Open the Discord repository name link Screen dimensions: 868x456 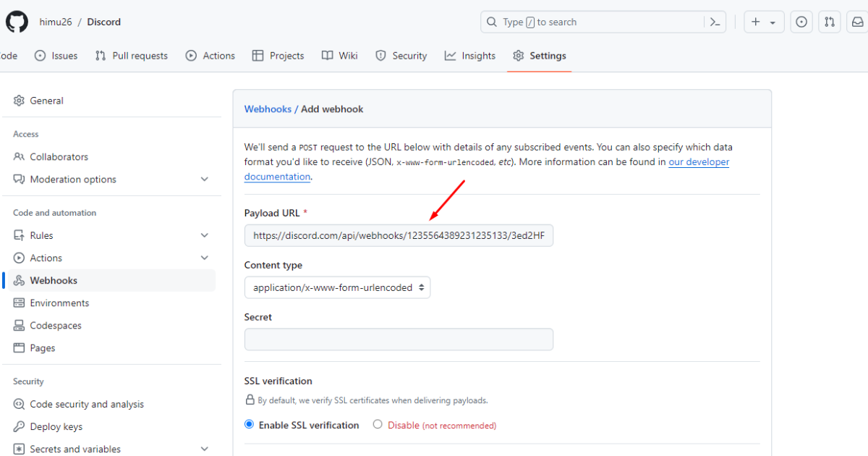pyautogui.click(x=104, y=22)
